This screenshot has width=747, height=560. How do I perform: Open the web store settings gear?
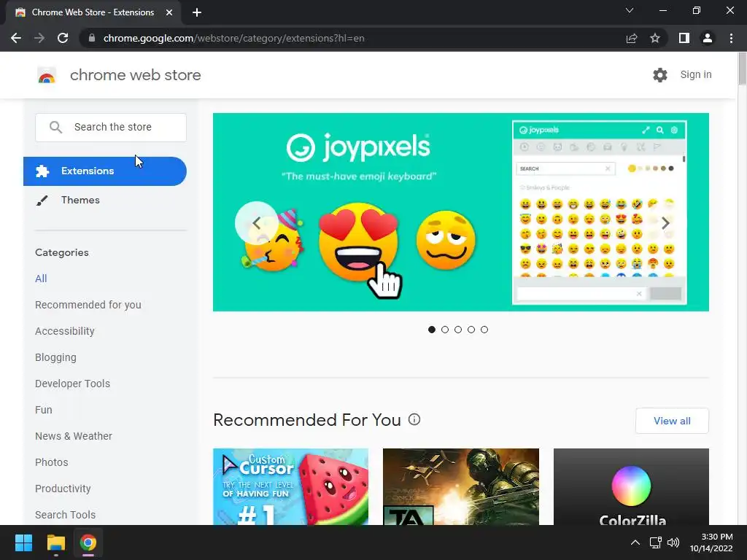click(x=659, y=75)
